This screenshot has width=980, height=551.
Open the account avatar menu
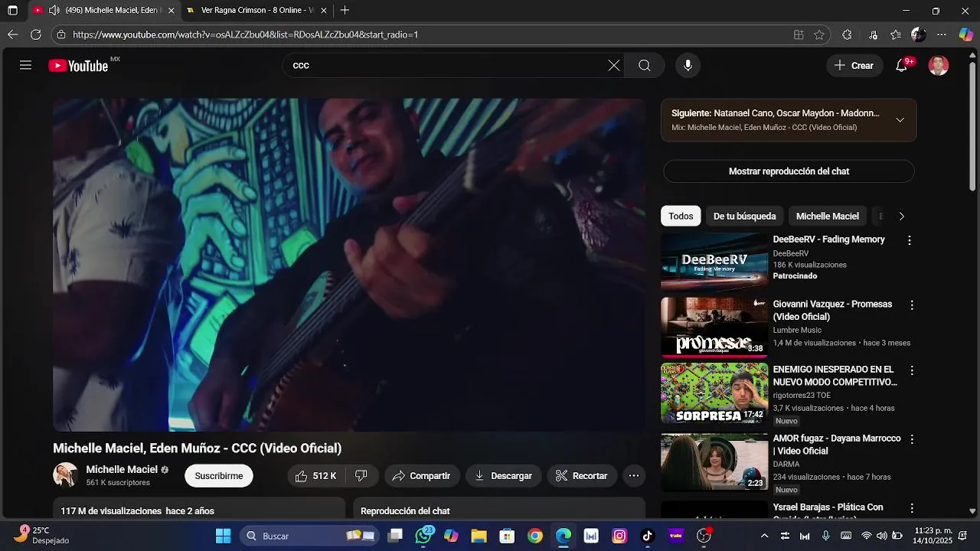(939, 66)
